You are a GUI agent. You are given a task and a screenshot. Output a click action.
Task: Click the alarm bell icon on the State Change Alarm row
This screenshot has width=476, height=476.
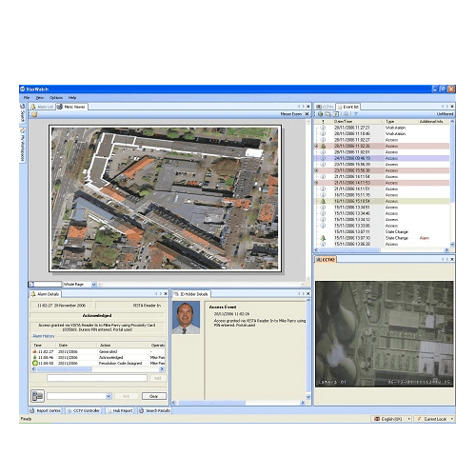point(323,238)
